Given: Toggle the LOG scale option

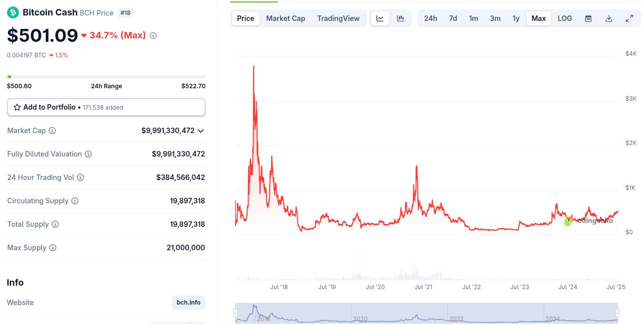Looking at the screenshot, I should tap(565, 18).
